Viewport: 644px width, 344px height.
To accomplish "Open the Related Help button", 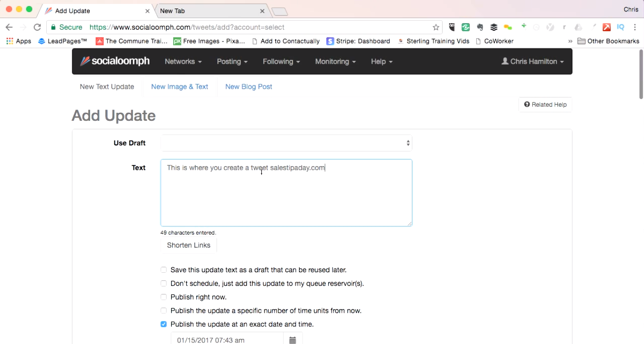I will (x=545, y=105).
